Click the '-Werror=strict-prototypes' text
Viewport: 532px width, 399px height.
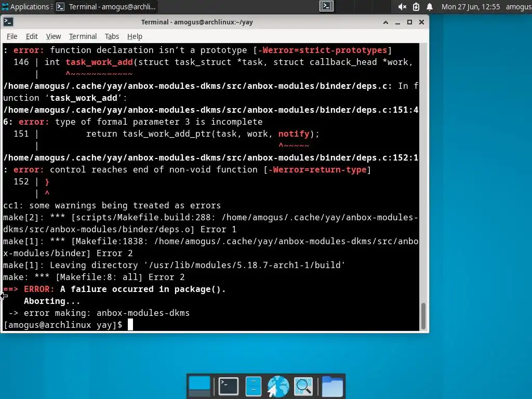click(x=322, y=50)
